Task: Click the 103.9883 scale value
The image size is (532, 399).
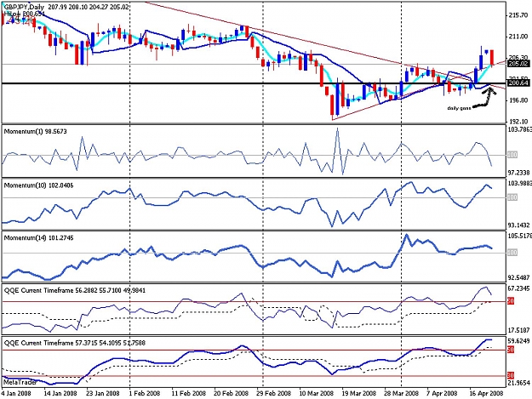Action: [519, 184]
